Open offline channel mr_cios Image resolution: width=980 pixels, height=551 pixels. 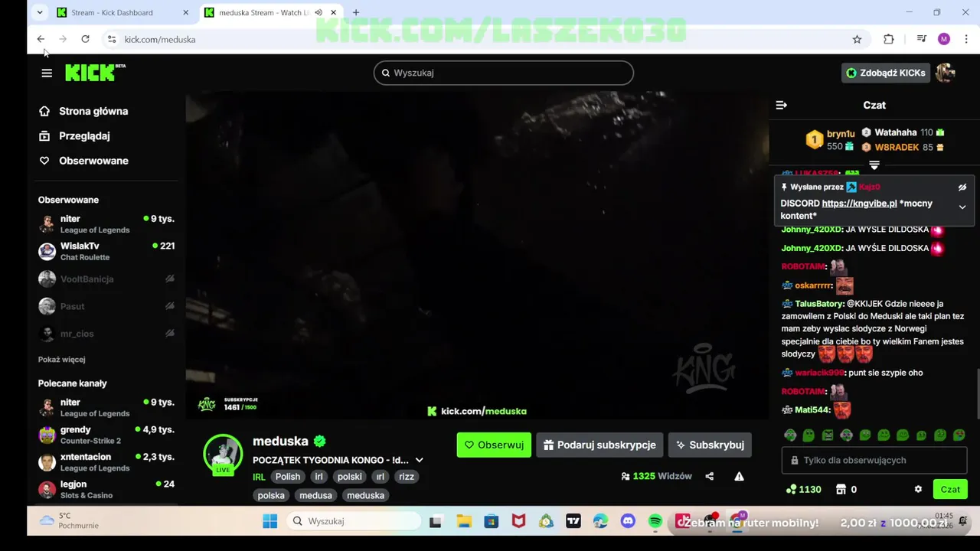coord(106,334)
